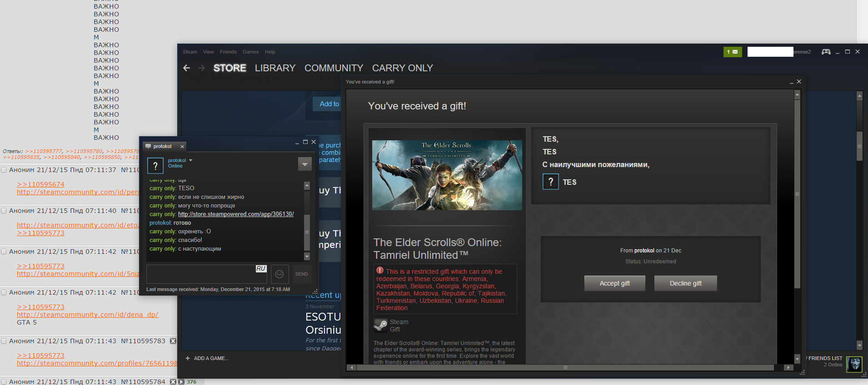Accept the Elder Scrolls Online gift
Viewport: 868px width, 385px height.
(615, 283)
